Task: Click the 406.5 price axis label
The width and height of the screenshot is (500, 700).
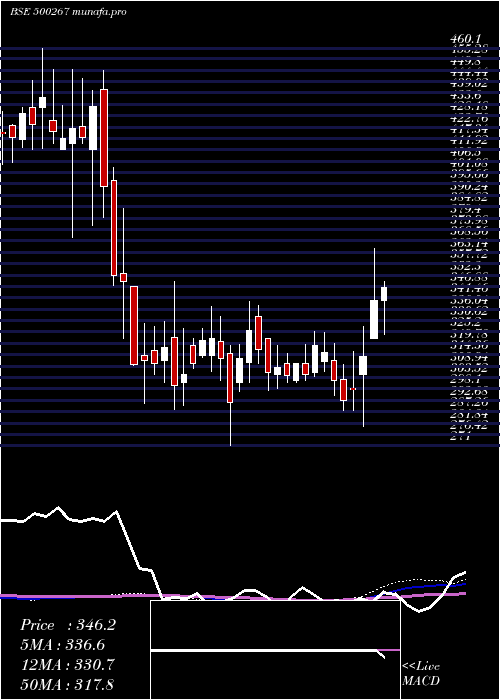Action: click(465, 153)
